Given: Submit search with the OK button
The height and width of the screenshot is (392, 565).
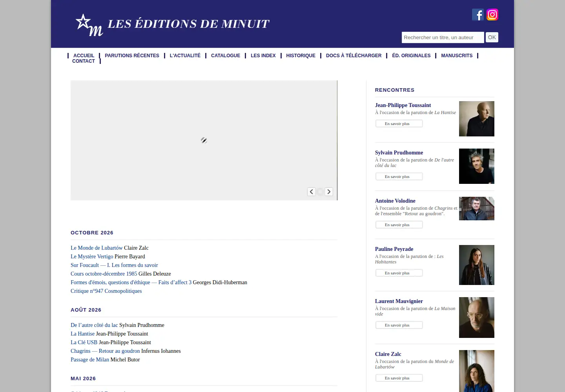Looking at the screenshot, I should click(x=492, y=37).
